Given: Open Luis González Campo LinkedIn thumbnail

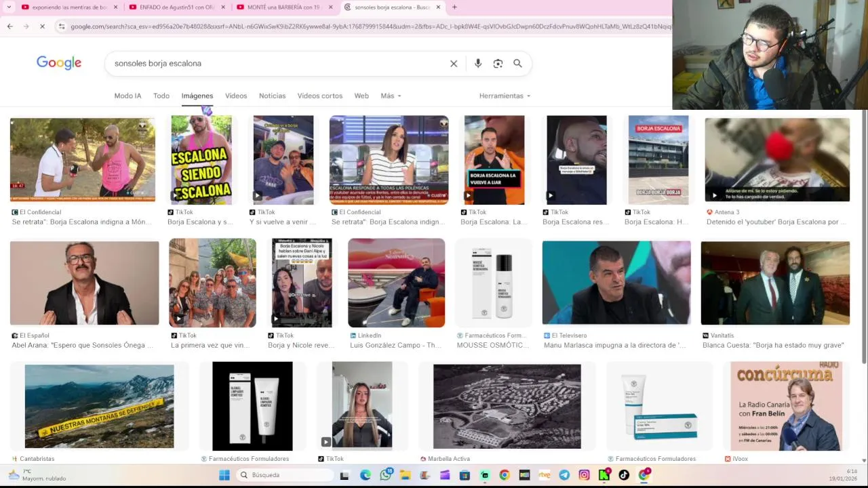Looking at the screenshot, I should click(397, 283).
